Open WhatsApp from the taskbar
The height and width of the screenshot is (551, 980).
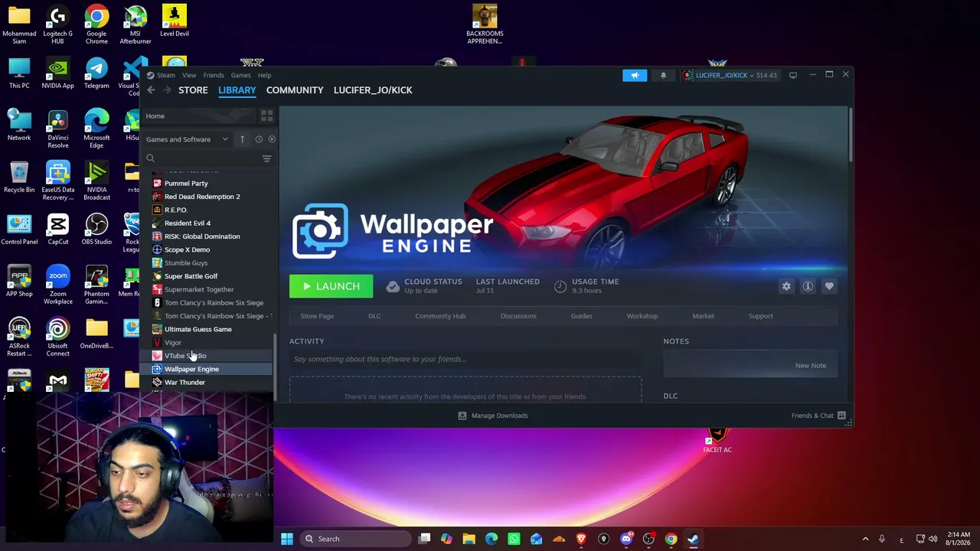(514, 539)
